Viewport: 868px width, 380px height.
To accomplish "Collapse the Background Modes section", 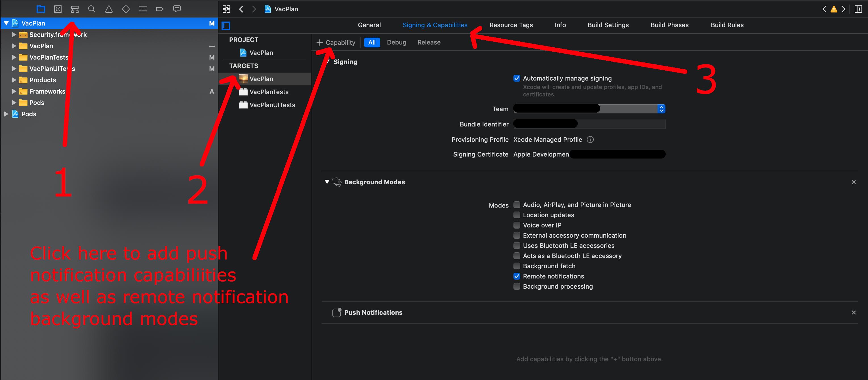I will tap(326, 182).
